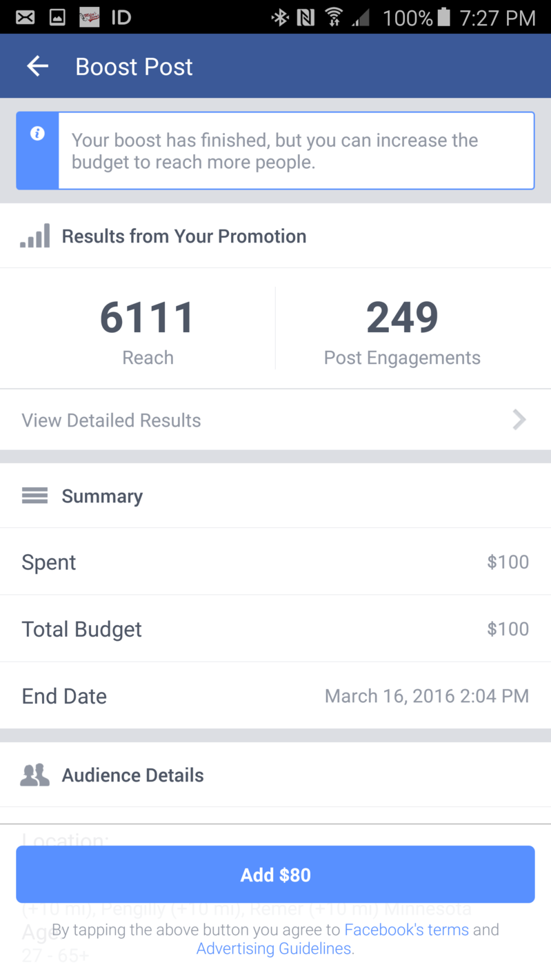Tap the battery icon in the status bar

pyautogui.click(x=443, y=17)
